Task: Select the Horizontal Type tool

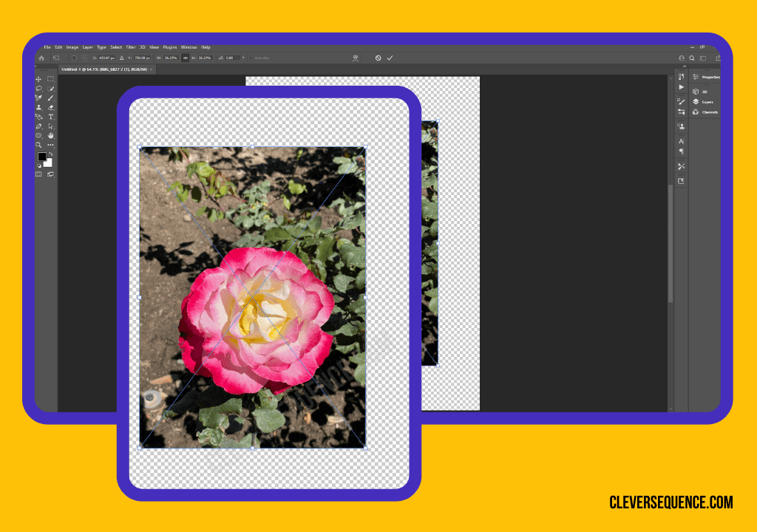Action: pyautogui.click(x=50, y=117)
